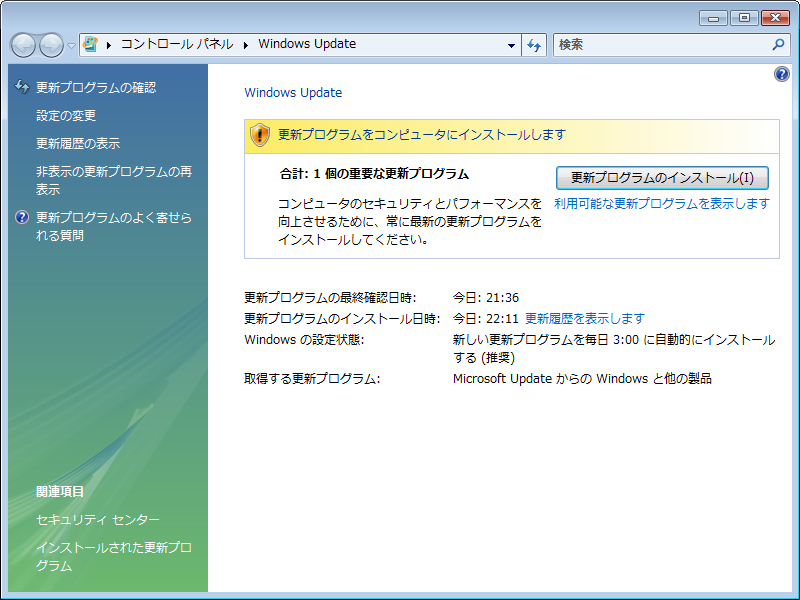Image resolution: width=800 pixels, height=600 pixels.
Task: Open インストールされた更新プログラム link
Action: tap(114, 557)
